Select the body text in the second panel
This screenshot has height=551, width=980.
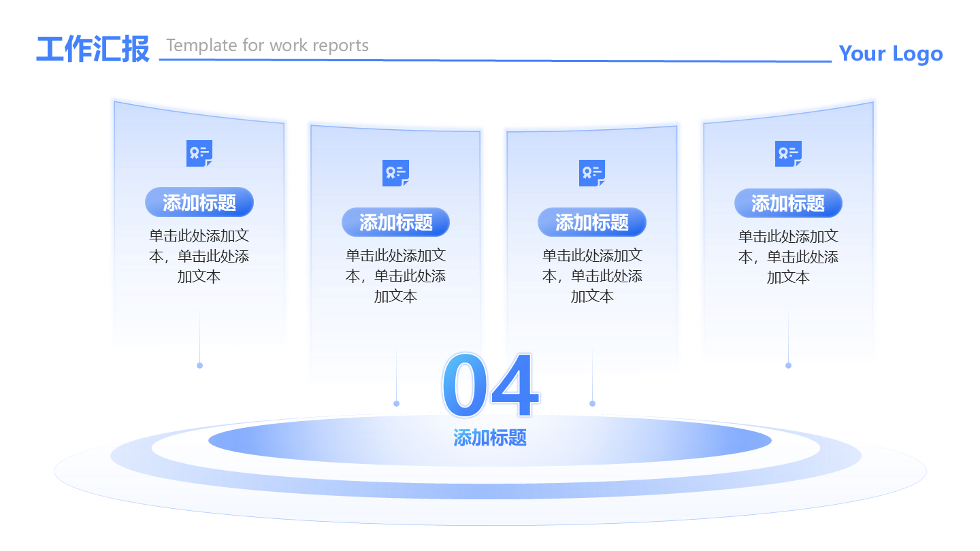click(x=395, y=275)
